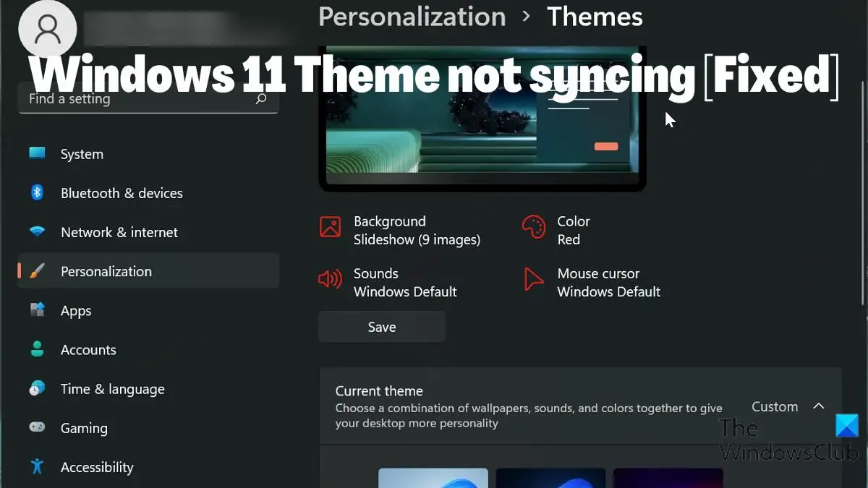This screenshot has height=488, width=868.
Task: Click the Accessibility figure icon
Action: 38,466
